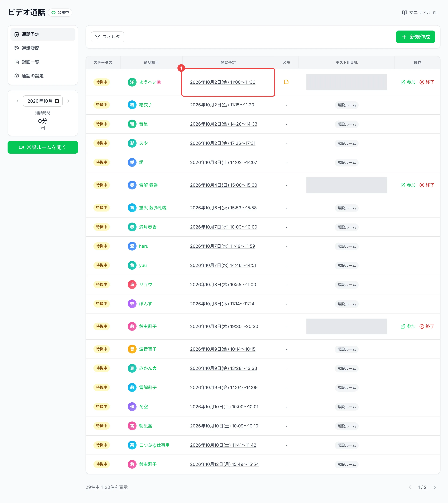Image resolution: width=448 pixels, height=503 pixels.
Task: Join the 雪解 春香 call via 参加
Action: coord(408,185)
